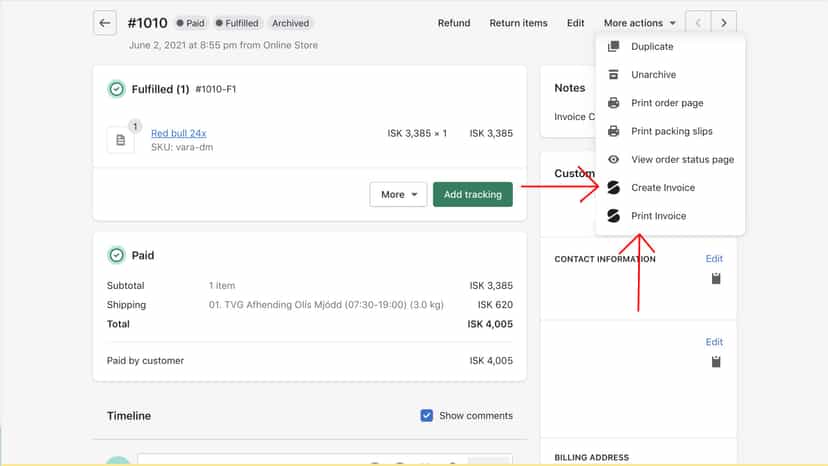Viewport: 828px width, 466px height.
Task: Click the Unarchive box icon
Action: pyautogui.click(x=614, y=74)
